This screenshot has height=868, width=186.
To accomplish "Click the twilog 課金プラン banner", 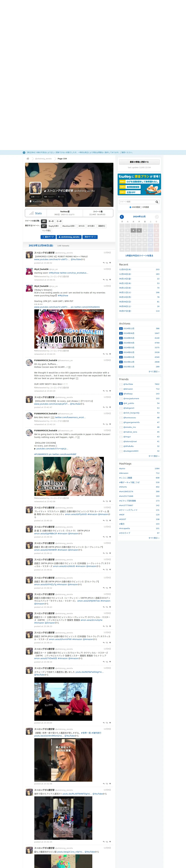I will point(139,184).
